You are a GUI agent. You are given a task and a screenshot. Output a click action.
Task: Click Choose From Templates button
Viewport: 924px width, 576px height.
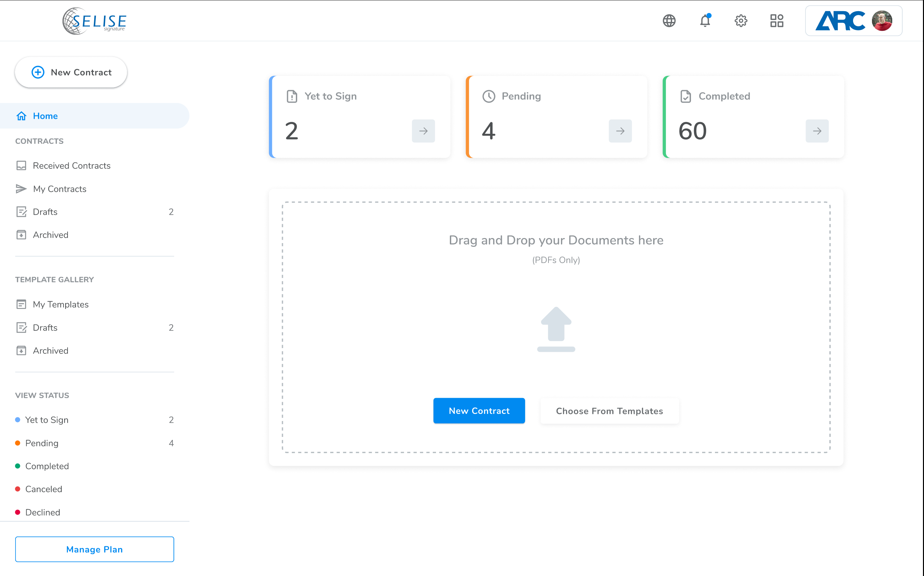click(x=610, y=411)
